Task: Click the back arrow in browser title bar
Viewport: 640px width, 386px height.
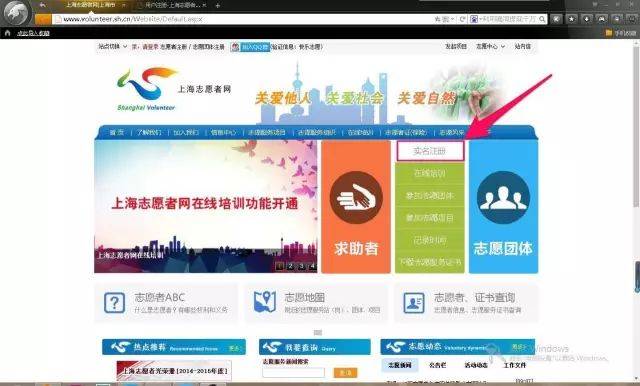Action: (42, 5)
